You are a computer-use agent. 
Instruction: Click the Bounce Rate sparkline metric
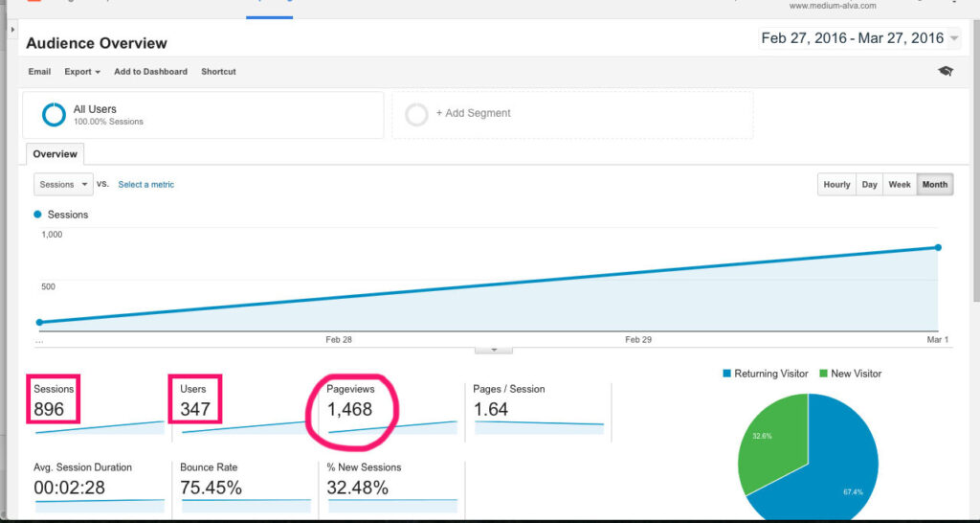(245, 502)
